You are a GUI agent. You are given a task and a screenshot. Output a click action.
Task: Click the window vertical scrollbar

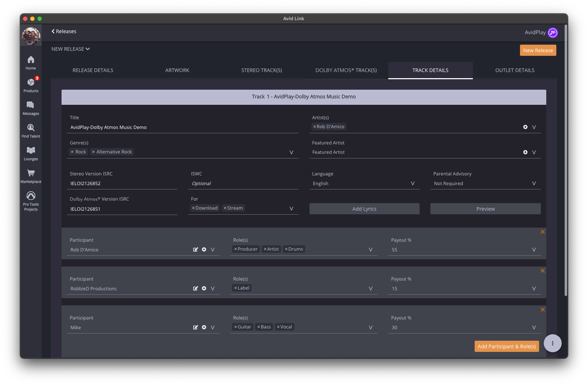566,160
